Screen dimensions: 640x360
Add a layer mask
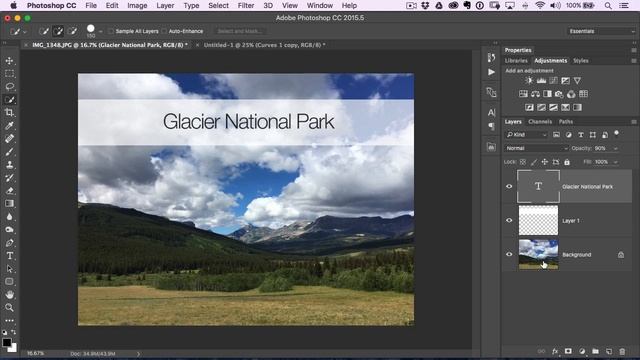[568, 351]
